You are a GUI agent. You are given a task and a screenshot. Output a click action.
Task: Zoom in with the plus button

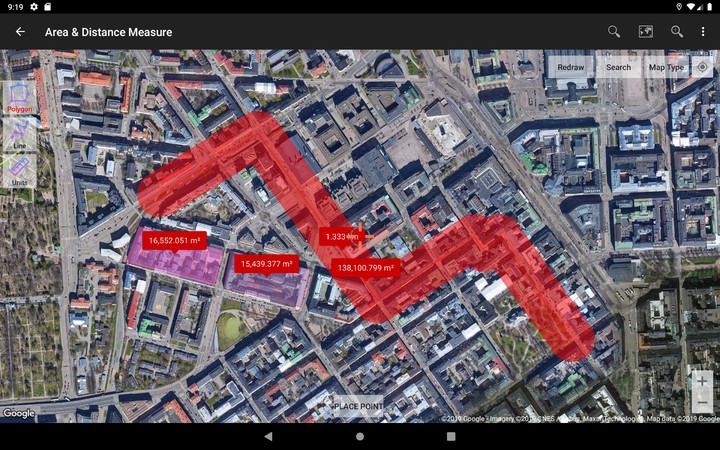pos(702,381)
